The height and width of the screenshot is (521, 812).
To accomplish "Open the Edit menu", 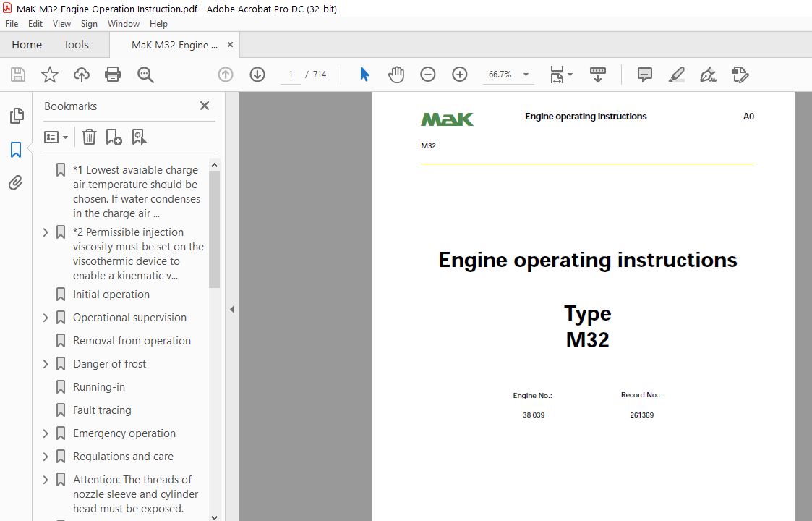I will (35, 24).
